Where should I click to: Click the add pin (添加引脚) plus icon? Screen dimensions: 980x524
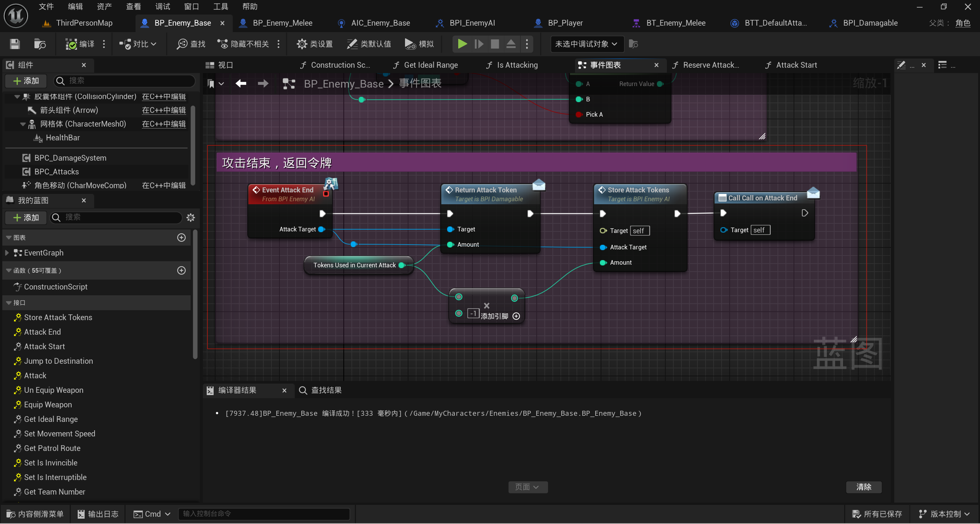pos(516,316)
